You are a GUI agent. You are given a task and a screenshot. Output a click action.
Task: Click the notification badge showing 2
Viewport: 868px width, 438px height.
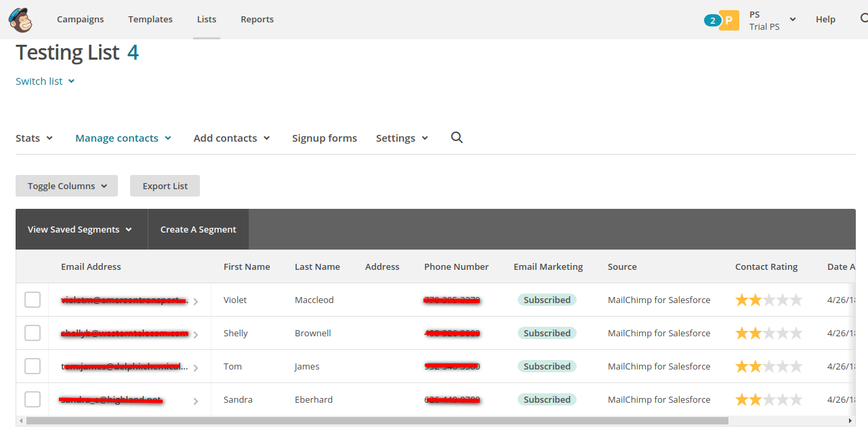click(x=712, y=20)
